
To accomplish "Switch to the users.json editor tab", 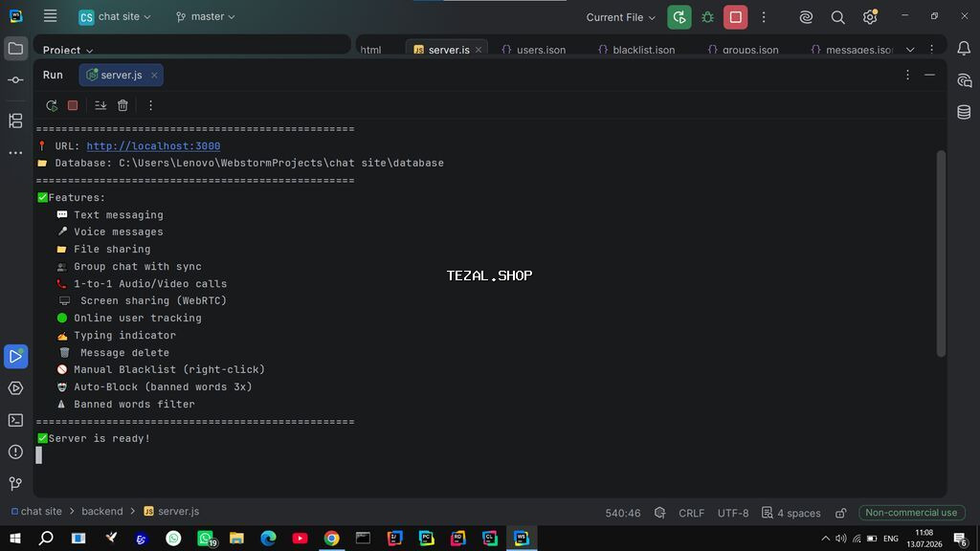I will click(534, 50).
